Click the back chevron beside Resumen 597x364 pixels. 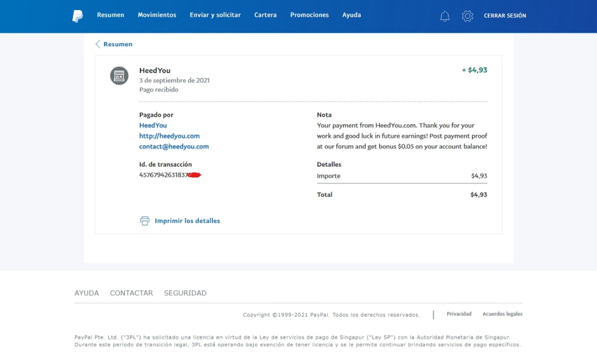[98, 44]
